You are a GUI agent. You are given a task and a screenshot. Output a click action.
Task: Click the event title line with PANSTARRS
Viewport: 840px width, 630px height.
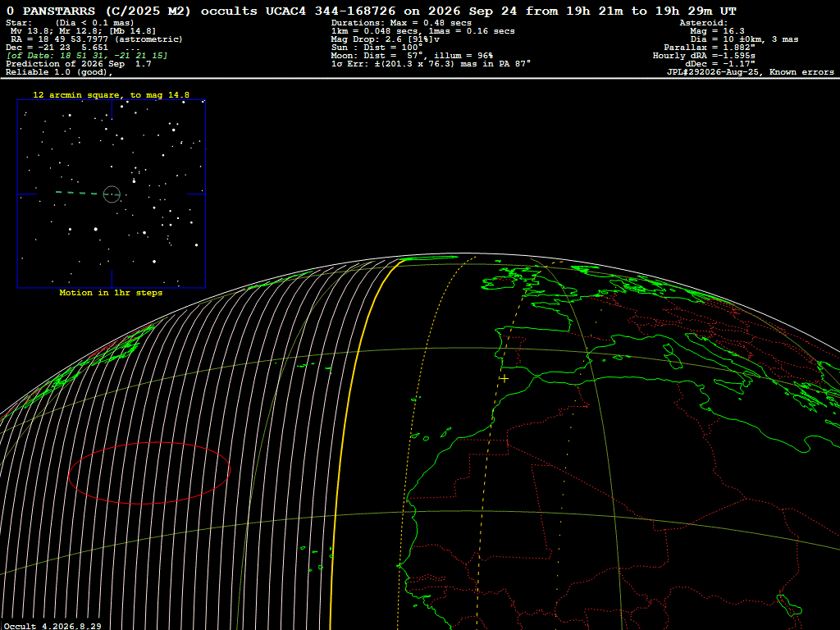(371, 11)
